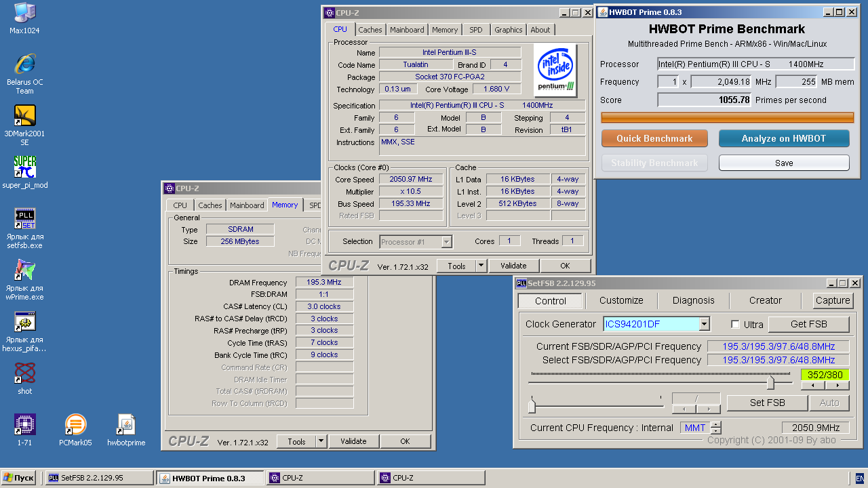Open the Max1024 desktop icon
Image resolution: width=868 pixels, height=488 pixels.
point(24,19)
